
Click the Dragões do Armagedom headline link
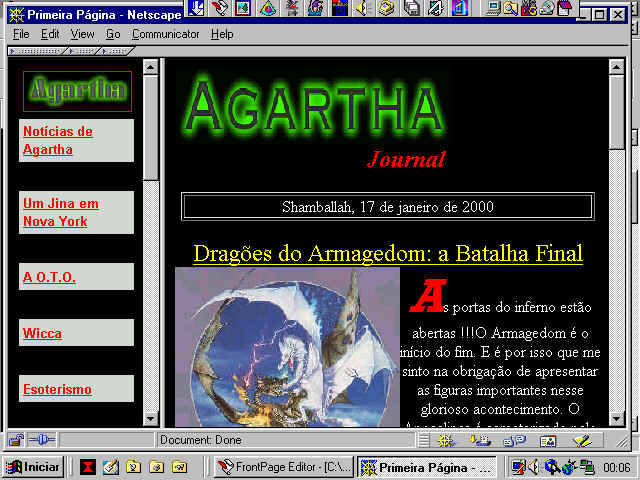coord(388,253)
